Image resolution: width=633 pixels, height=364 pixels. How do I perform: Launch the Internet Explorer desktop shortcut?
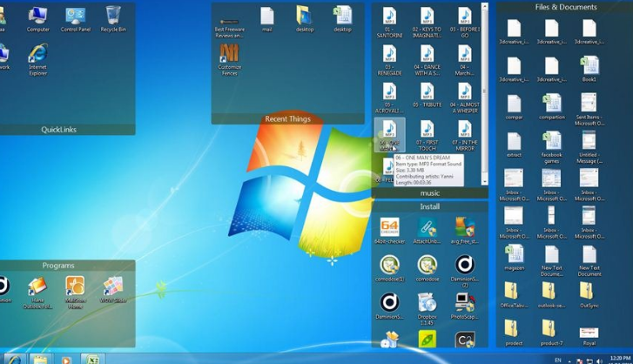click(38, 59)
